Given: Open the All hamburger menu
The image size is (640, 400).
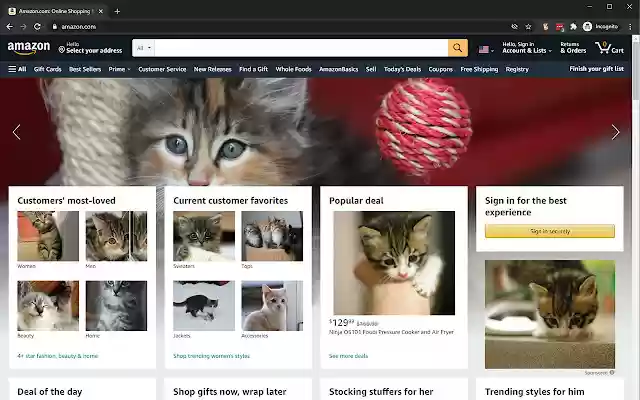Looking at the screenshot, I should (x=17, y=69).
